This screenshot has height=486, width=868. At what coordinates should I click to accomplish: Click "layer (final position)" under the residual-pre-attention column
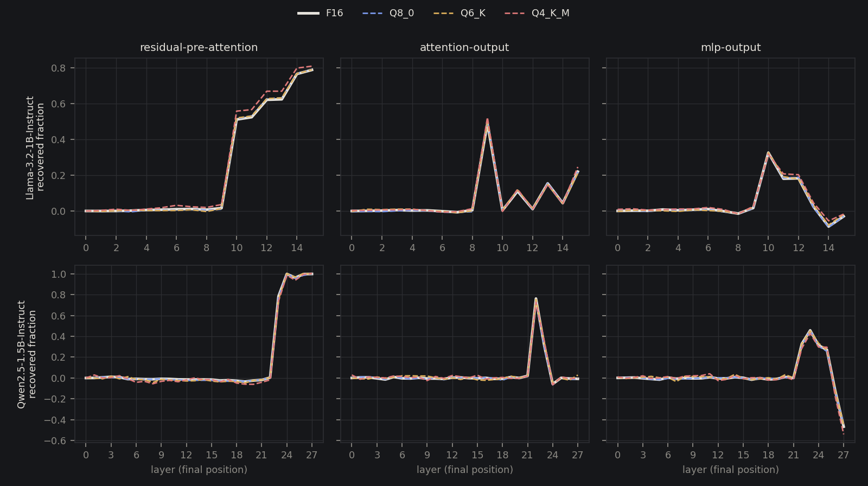(199, 470)
